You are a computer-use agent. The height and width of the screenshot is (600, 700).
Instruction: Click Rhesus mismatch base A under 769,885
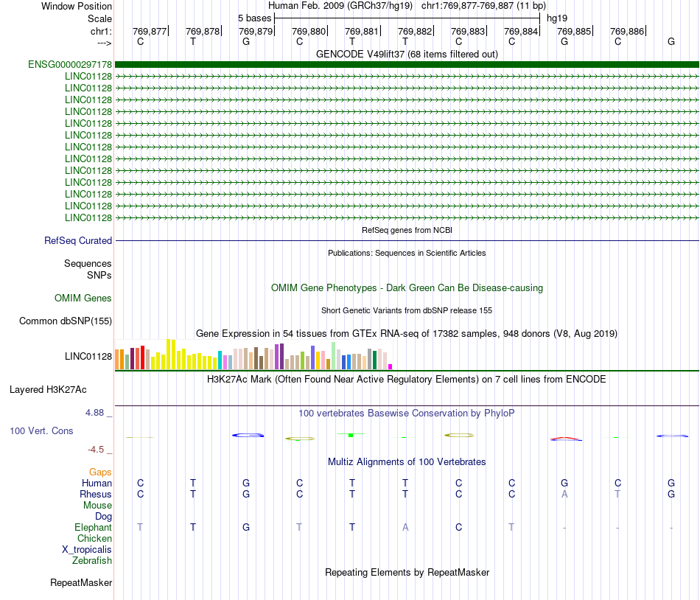pos(564,494)
